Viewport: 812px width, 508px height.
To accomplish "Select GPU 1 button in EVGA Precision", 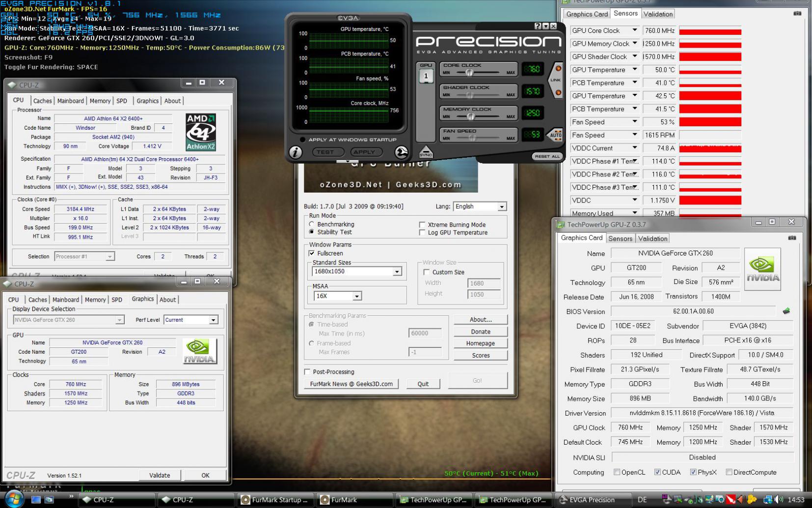I will pos(426,76).
